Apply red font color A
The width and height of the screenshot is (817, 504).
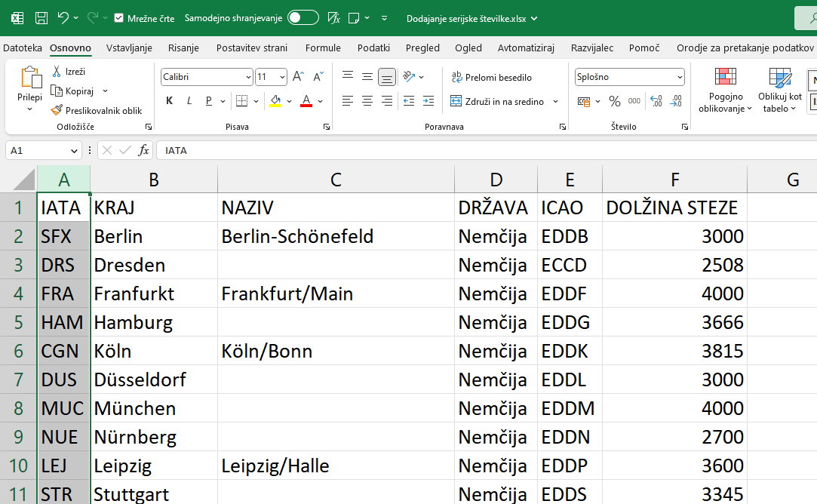pyautogui.click(x=306, y=101)
